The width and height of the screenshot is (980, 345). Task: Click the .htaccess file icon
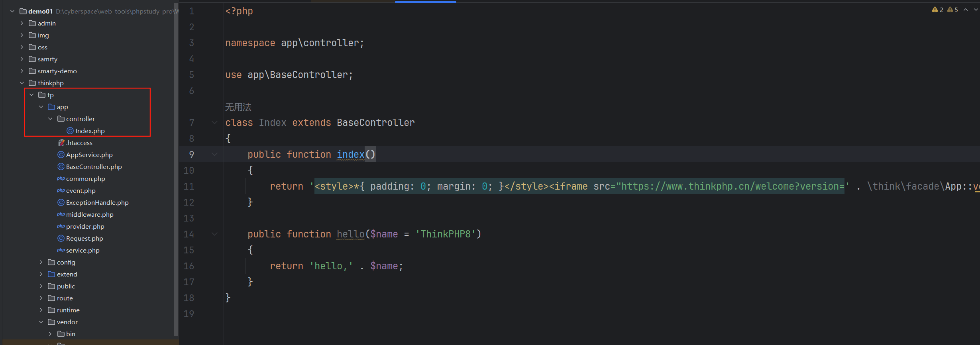[x=61, y=143]
